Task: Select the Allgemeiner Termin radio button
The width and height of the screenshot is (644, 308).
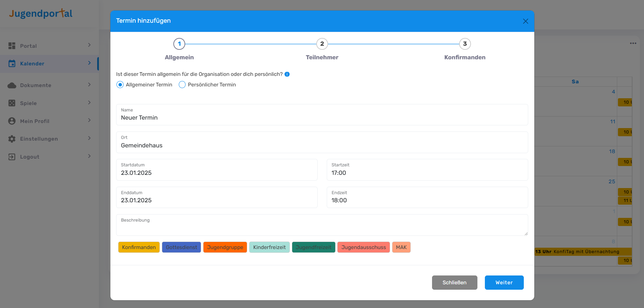Action: click(120, 85)
